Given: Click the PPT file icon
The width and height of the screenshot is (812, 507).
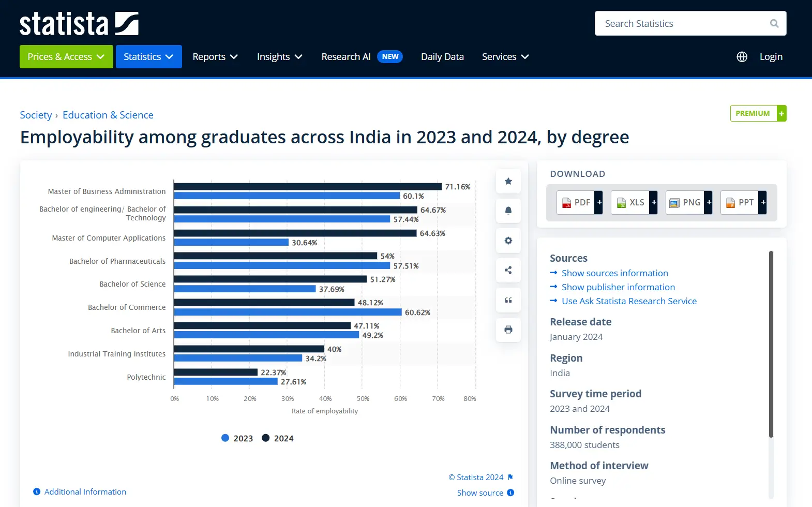Looking at the screenshot, I should [730, 203].
